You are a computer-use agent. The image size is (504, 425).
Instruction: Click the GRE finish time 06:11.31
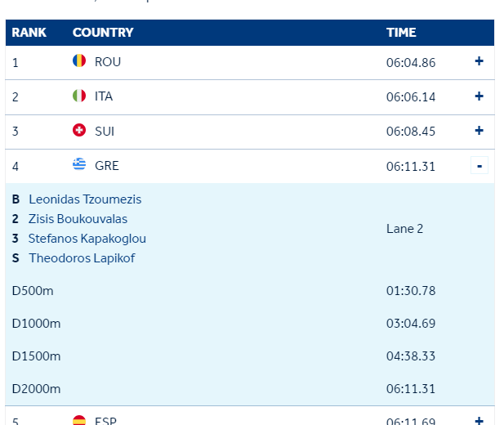411,166
